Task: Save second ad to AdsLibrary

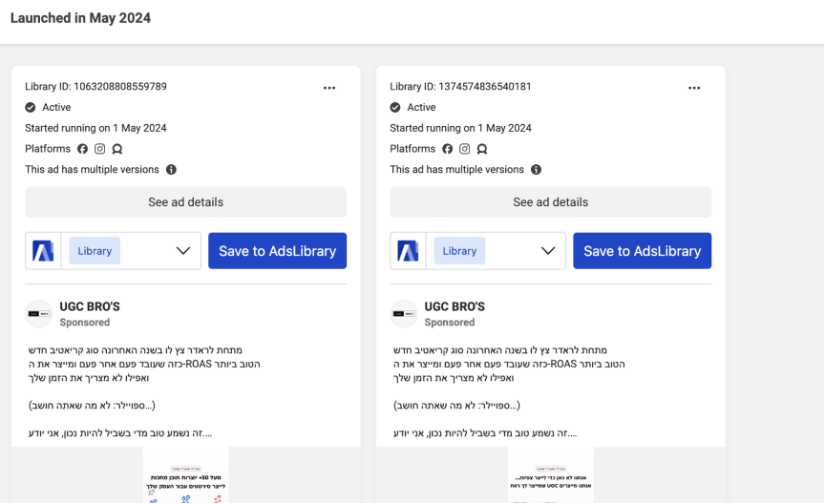Action: click(642, 251)
